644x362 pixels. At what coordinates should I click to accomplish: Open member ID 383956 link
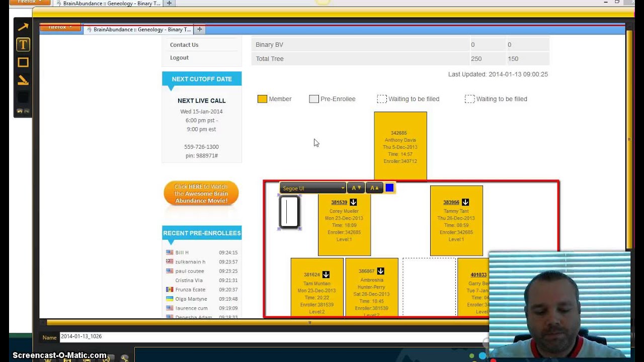(x=451, y=203)
